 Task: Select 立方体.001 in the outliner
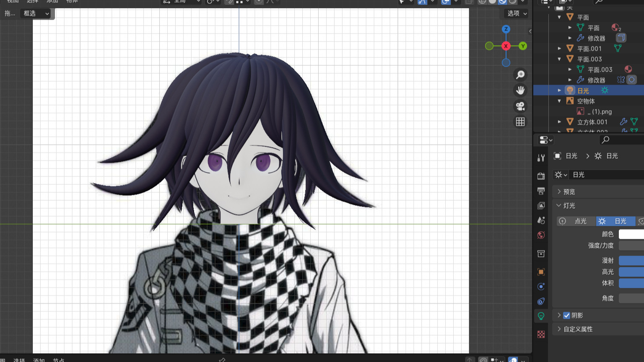[x=592, y=122]
